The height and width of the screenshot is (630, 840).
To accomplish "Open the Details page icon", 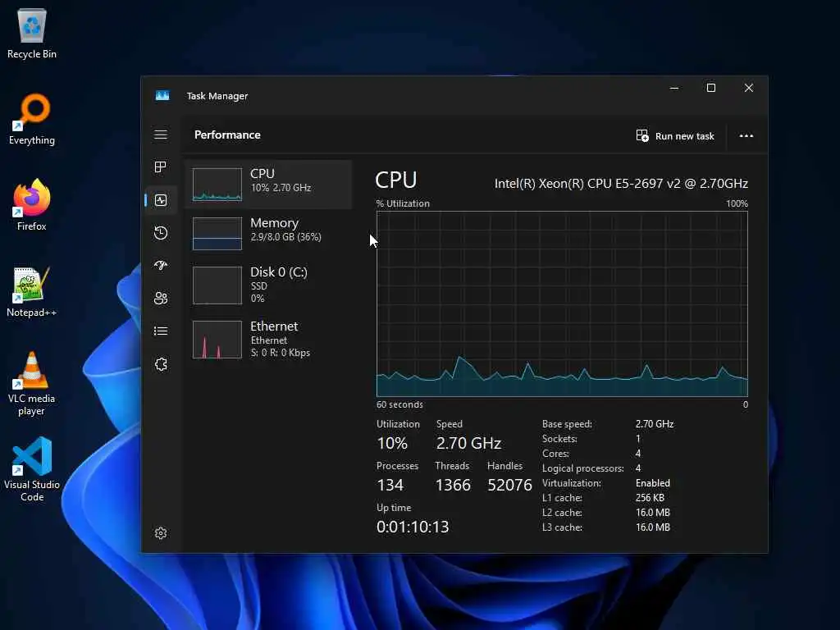I will click(x=161, y=331).
